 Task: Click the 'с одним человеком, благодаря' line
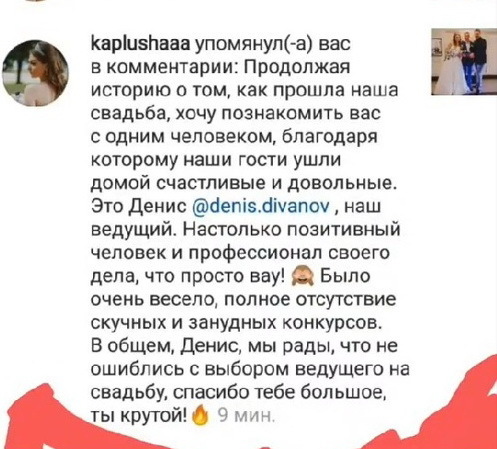[234, 137]
